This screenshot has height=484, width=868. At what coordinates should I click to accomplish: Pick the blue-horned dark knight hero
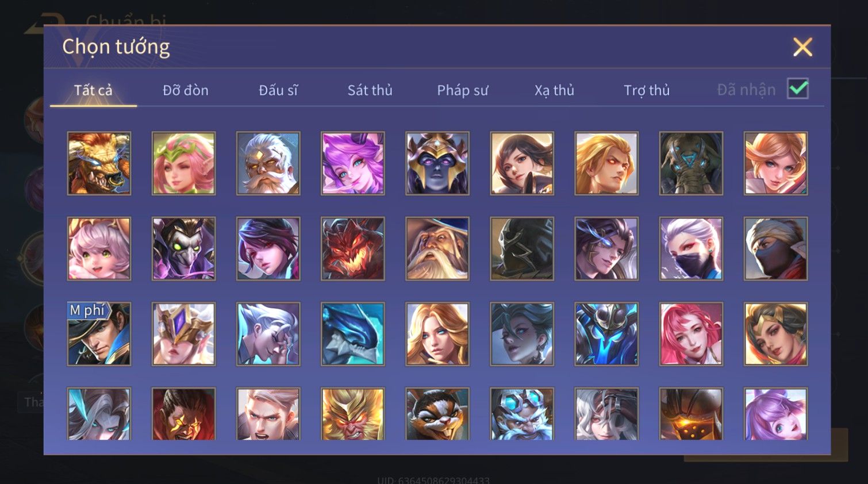[x=606, y=334]
